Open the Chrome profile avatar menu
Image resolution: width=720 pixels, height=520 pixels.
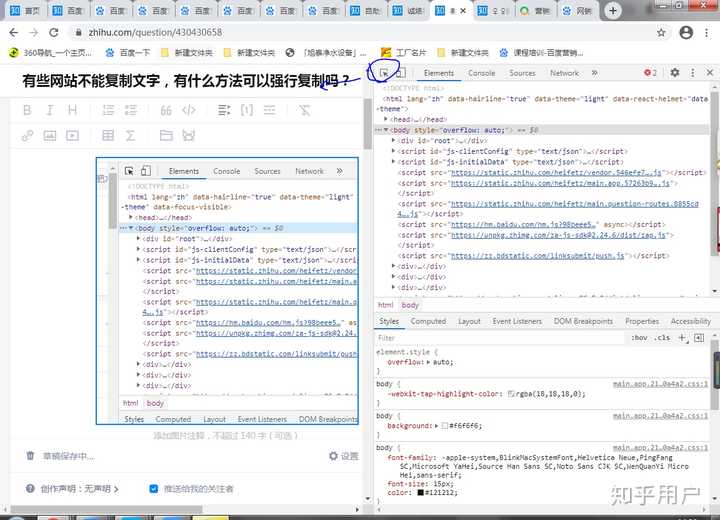(686, 33)
